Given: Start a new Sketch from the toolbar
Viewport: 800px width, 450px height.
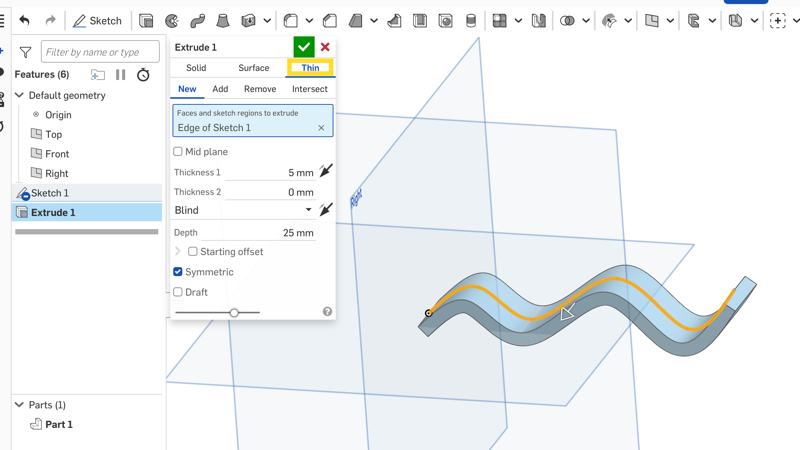Looking at the screenshot, I should [x=97, y=21].
